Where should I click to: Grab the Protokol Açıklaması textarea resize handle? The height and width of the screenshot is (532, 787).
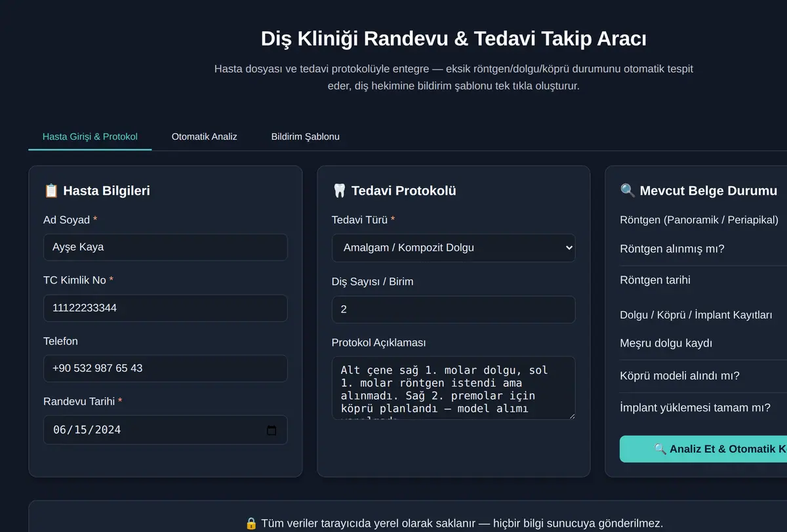click(x=571, y=415)
